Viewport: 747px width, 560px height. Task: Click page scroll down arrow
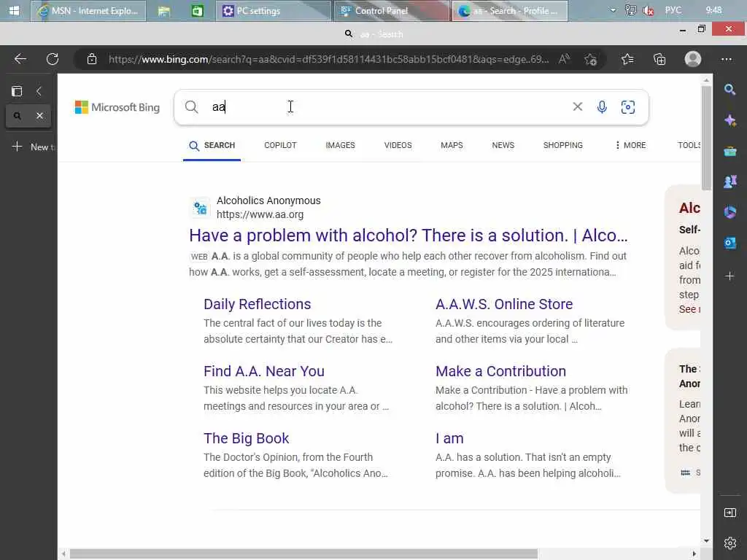coord(706,541)
